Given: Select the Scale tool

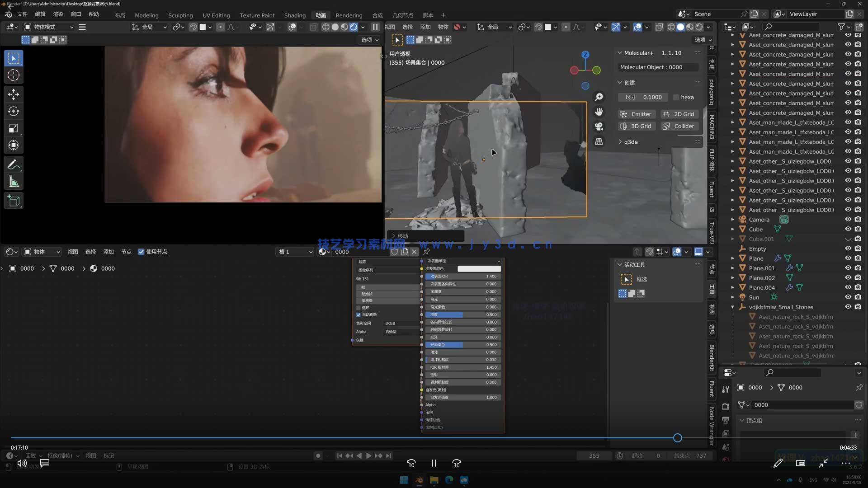Looking at the screenshot, I should pyautogui.click(x=14, y=128).
